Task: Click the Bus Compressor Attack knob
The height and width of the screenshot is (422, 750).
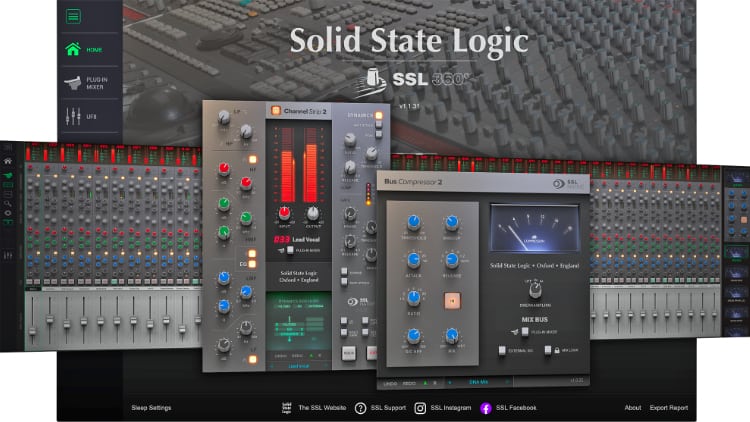Action: [414, 260]
